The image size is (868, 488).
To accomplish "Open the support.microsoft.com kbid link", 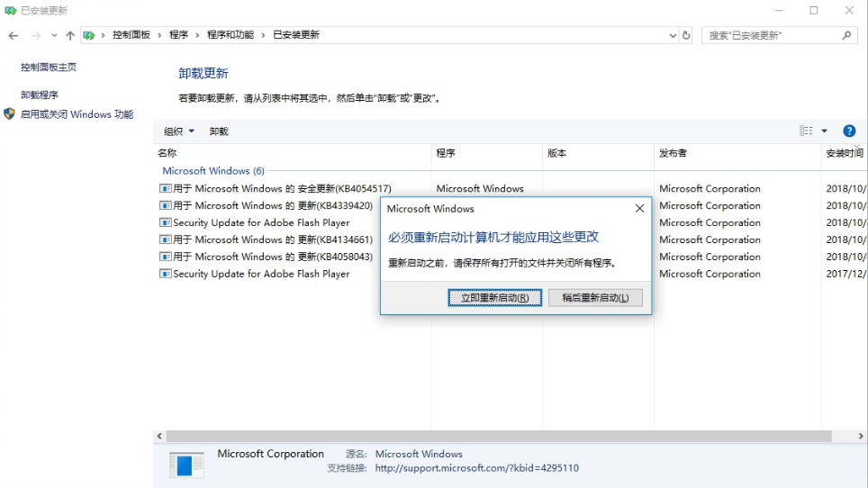I will click(477, 468).
